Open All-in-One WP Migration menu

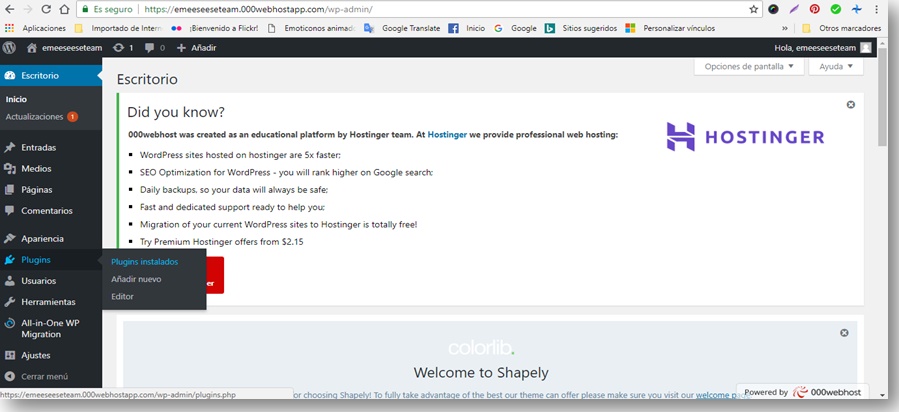[51, 329]
